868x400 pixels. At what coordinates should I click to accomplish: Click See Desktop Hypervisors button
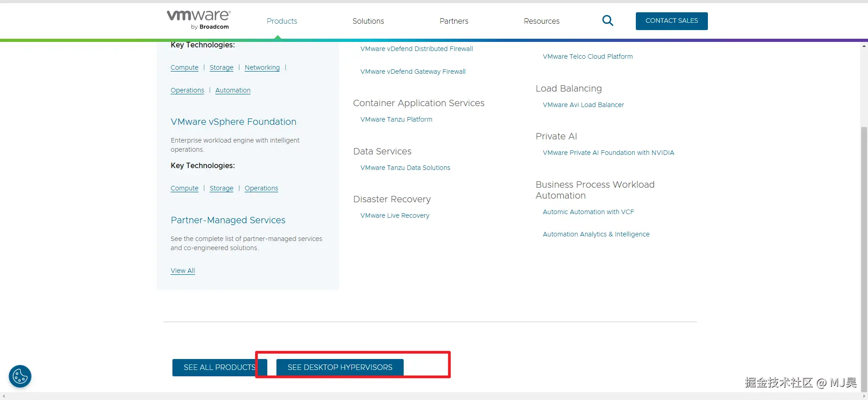coord(340,367)
